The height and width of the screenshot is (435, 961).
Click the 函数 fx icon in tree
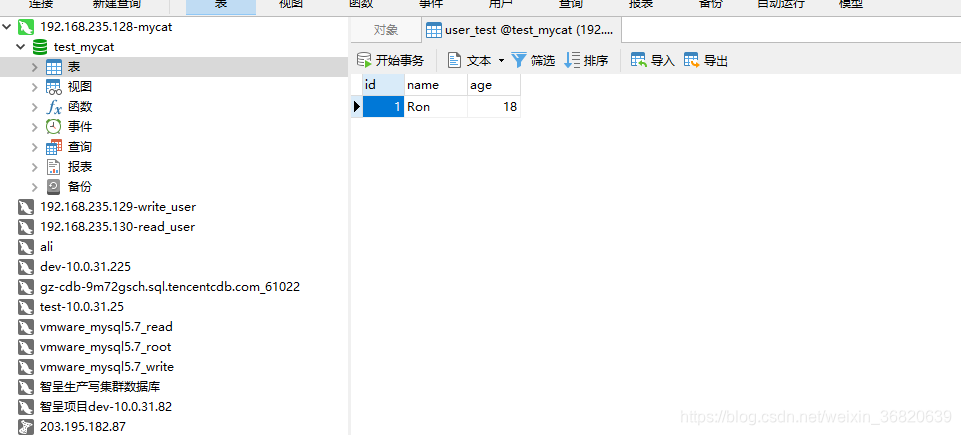pos(54,107)
